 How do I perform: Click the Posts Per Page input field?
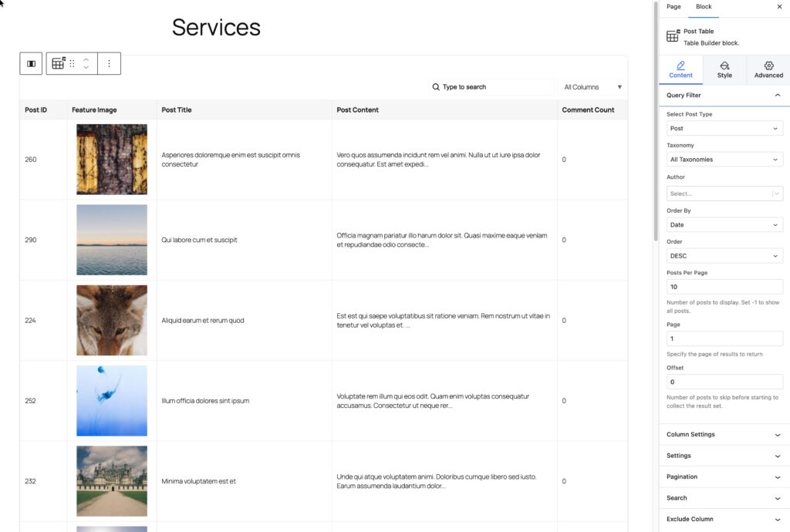point(724,287)
